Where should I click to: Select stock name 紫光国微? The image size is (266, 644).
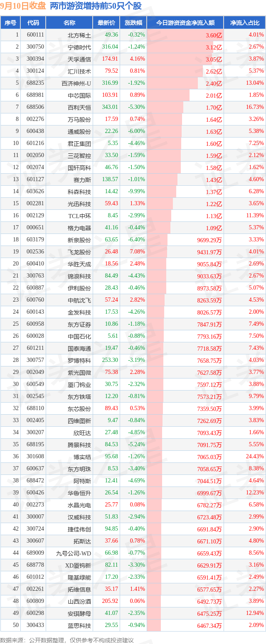coord(79,372)
